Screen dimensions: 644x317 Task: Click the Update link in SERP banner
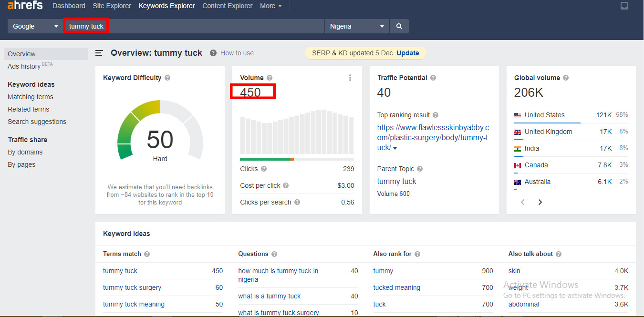click(x=408, y=53)
